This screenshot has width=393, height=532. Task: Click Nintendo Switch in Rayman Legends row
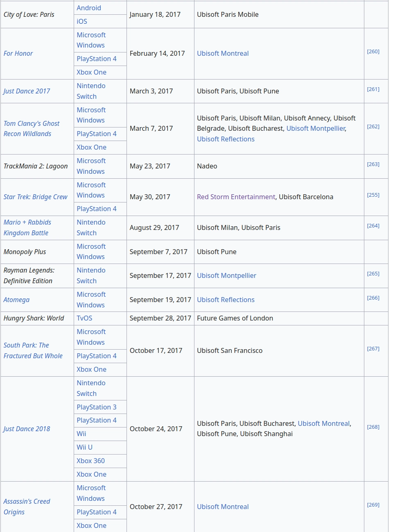[91, 275]
